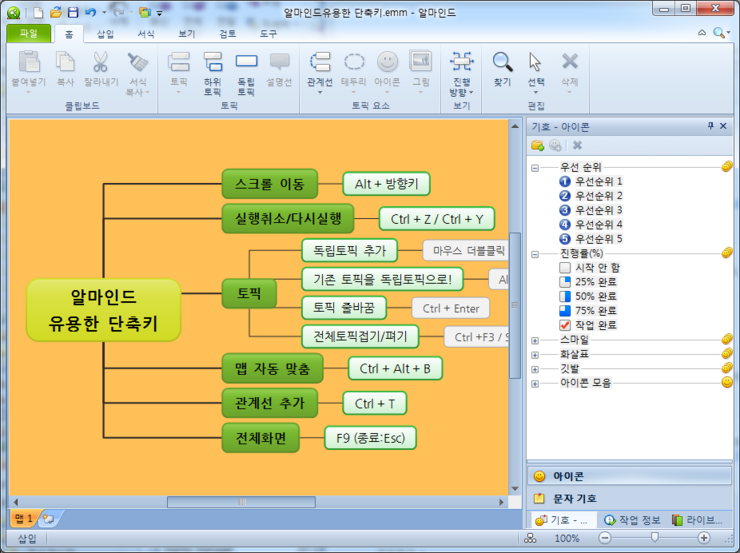This screenshot has width=740, height=553.
Task: Click the zoom slider handle in status bar
Action: (x=653, y=538)
